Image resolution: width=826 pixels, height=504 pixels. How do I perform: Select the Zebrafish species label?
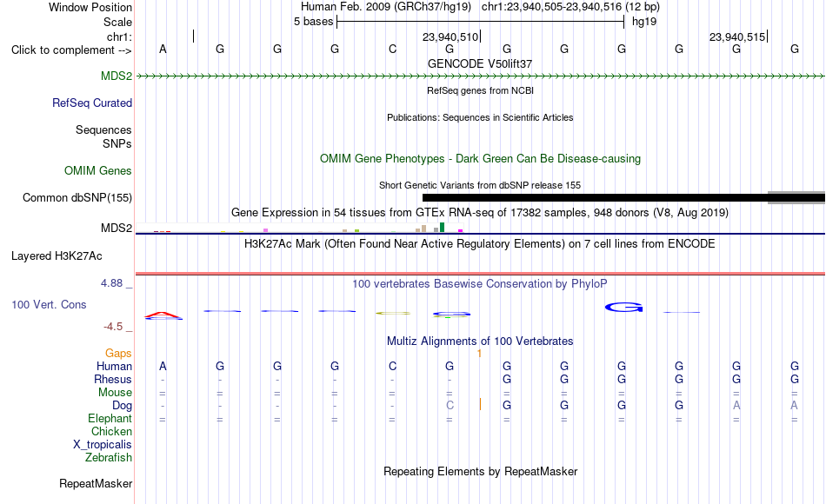coord(109,457)
